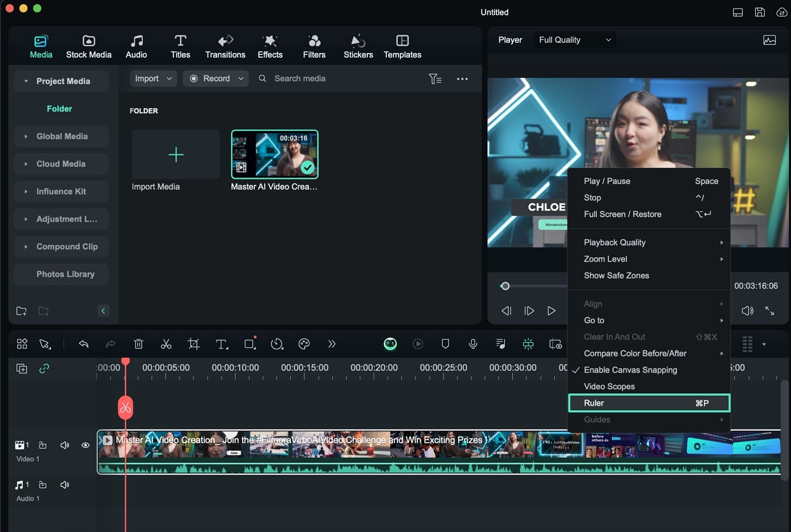The width and height of the screenshot is (791, 532).
Task: Open Video Scopes from the context menu
Action: click(649, 386)
